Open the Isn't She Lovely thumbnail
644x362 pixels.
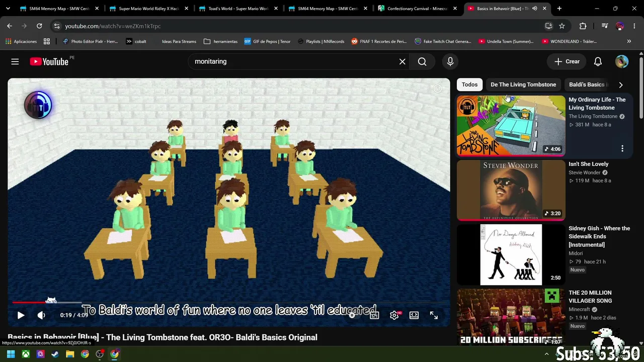coord(511,190)
